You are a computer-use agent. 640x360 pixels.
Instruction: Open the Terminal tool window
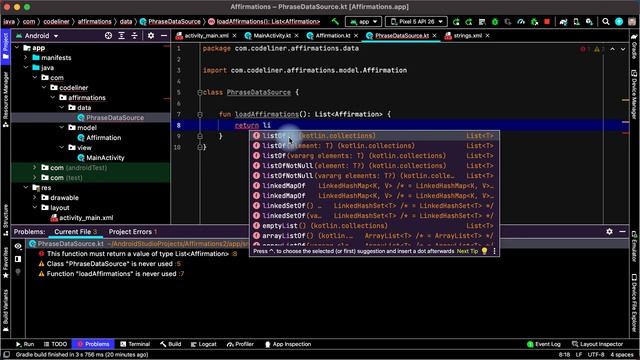click(x=135, y=344)
